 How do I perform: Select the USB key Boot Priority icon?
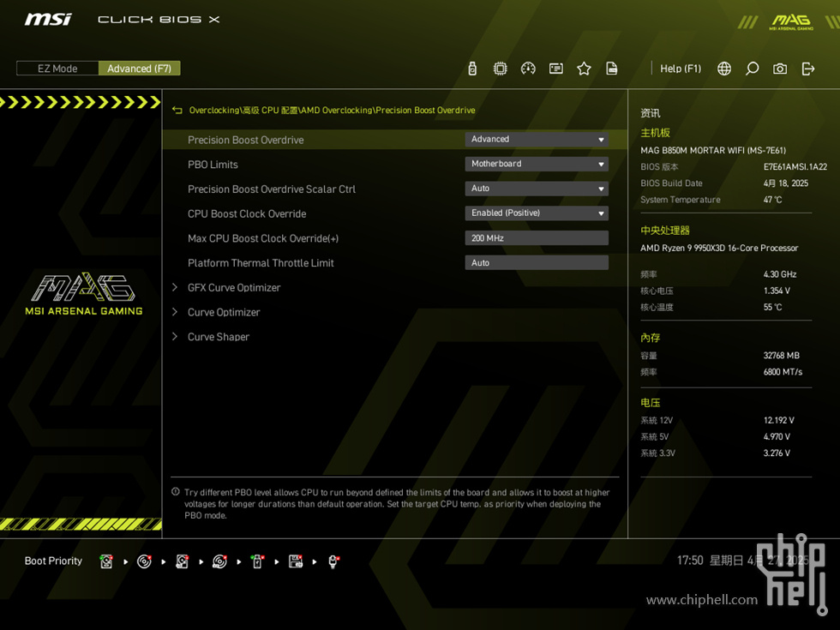[258, 561]
